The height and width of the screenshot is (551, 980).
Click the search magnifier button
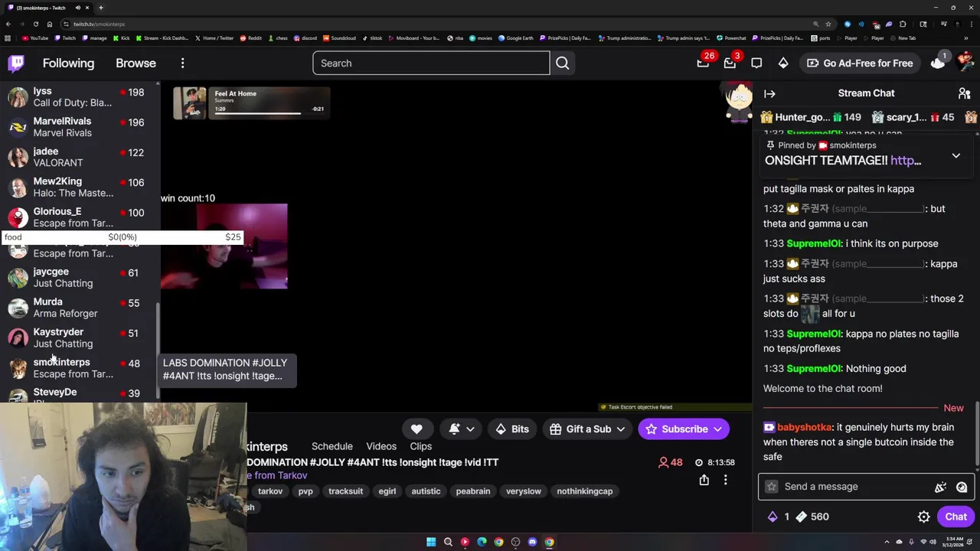(563, 63)
